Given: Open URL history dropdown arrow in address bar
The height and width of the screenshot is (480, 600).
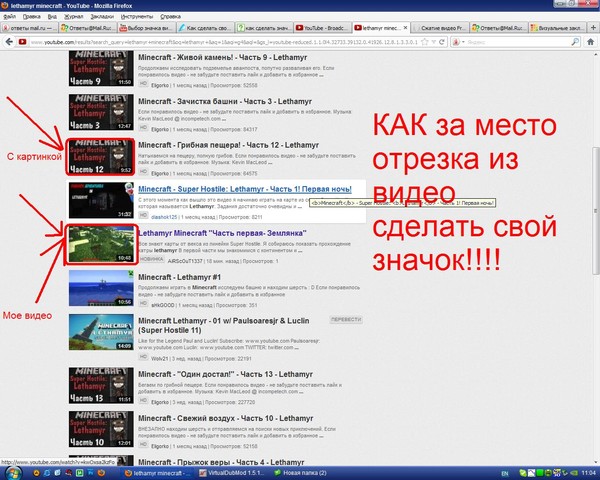Looking at the screenshot, I should 434,42.
